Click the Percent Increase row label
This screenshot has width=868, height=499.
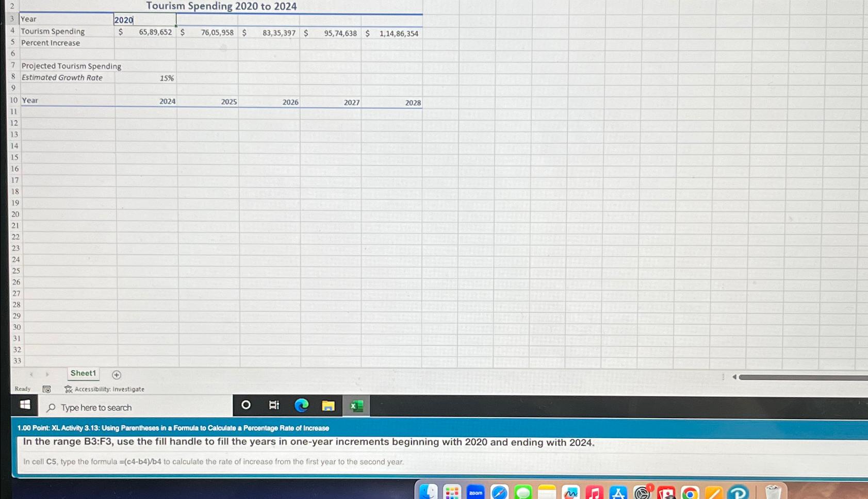point(51,43)
